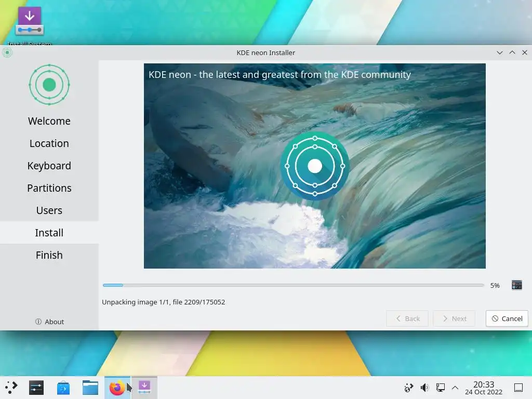Select the Keyboard step in sidebar
This screenshot has width=532, height=399.
coord(49,166)
